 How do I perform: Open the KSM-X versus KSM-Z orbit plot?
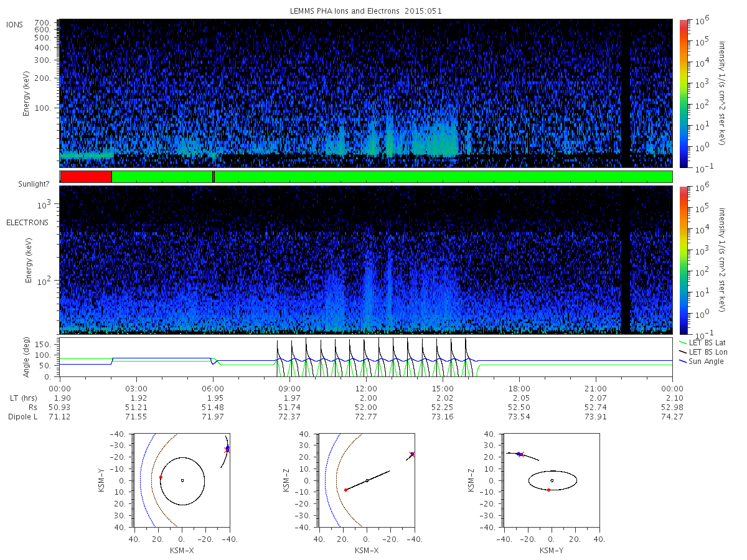[366, 480]
